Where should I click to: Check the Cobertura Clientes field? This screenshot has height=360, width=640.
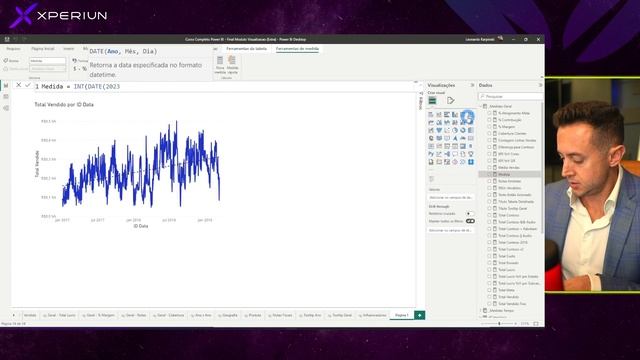[x=489, y=133]
